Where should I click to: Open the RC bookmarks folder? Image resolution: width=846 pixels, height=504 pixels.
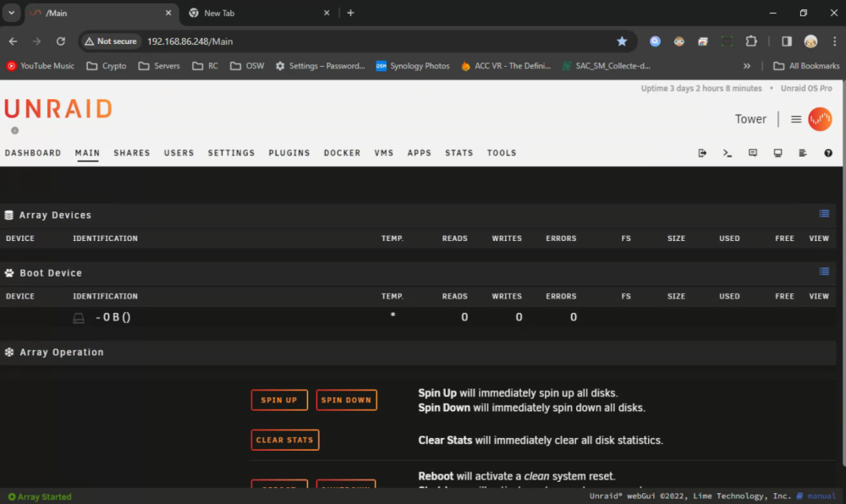[206, 66]
